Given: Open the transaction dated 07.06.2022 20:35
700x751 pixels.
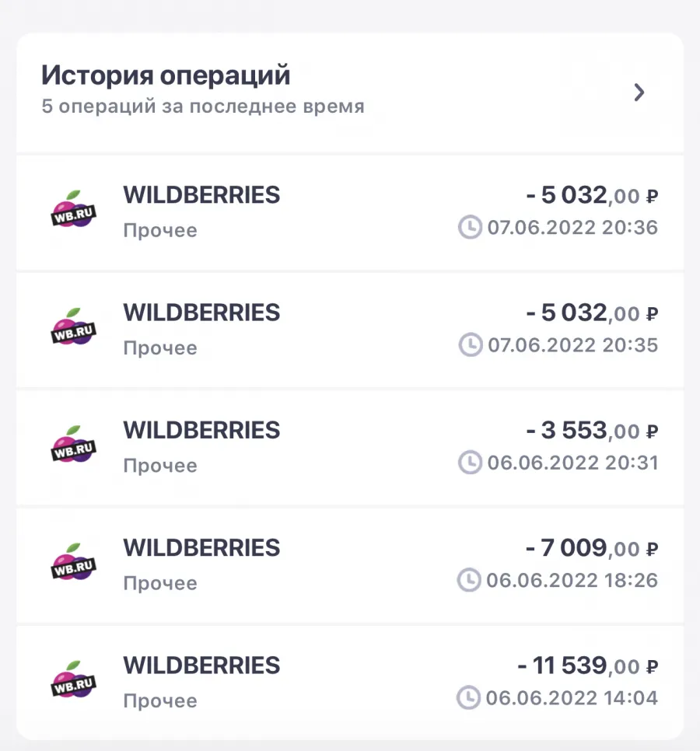Looking at the screenshot, I should click(350, 330).
